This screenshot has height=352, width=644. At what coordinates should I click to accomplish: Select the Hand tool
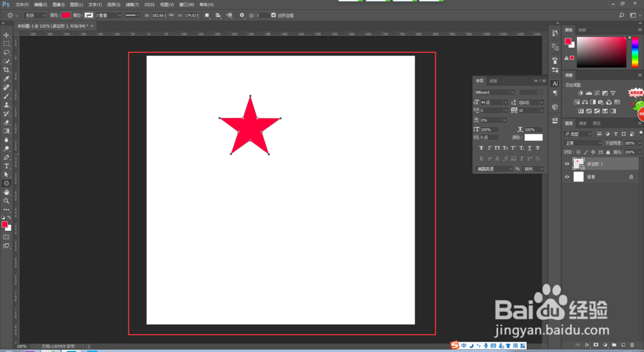(x=6, y=192)
